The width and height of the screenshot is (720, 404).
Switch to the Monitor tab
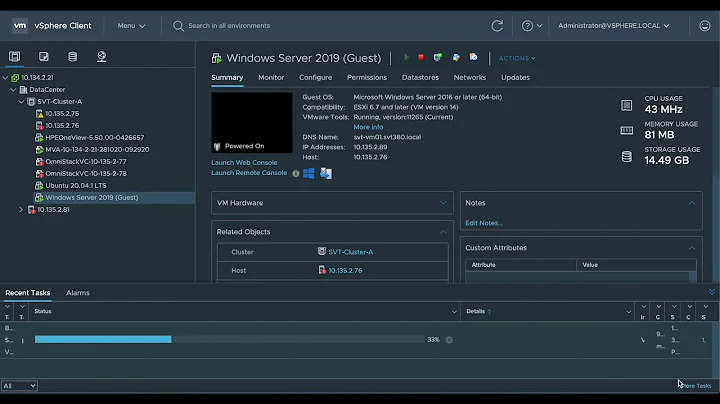tap(271, 78)
